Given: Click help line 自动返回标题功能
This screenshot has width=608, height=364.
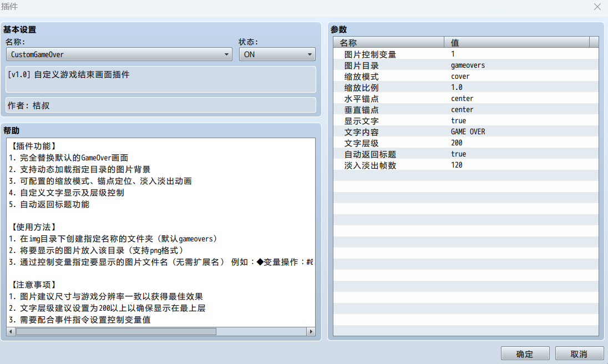Looking at the screenshot, I should [x=55, y=204].
